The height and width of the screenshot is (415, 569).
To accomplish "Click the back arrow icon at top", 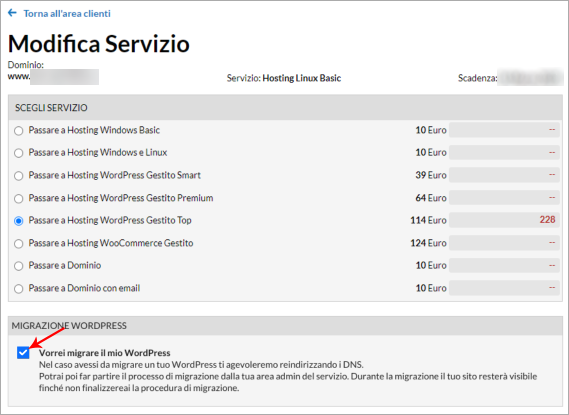I will click(x=12, y=13).
